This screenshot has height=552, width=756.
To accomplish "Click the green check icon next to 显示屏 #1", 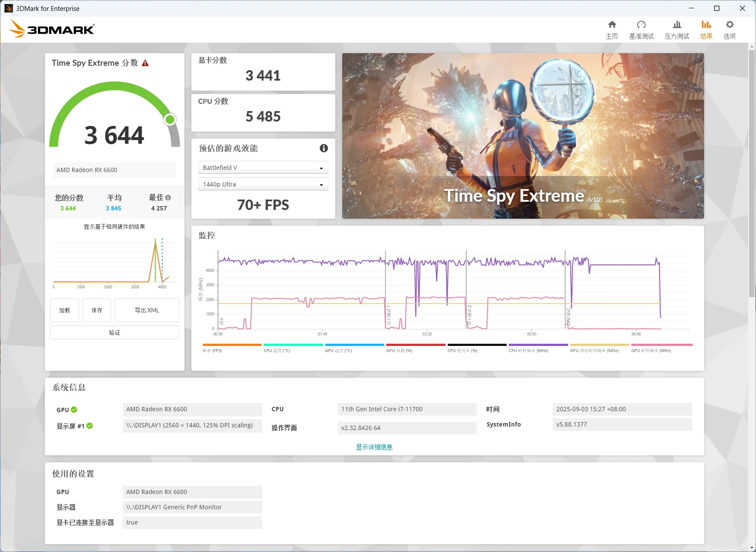I will tap(89, 426).
